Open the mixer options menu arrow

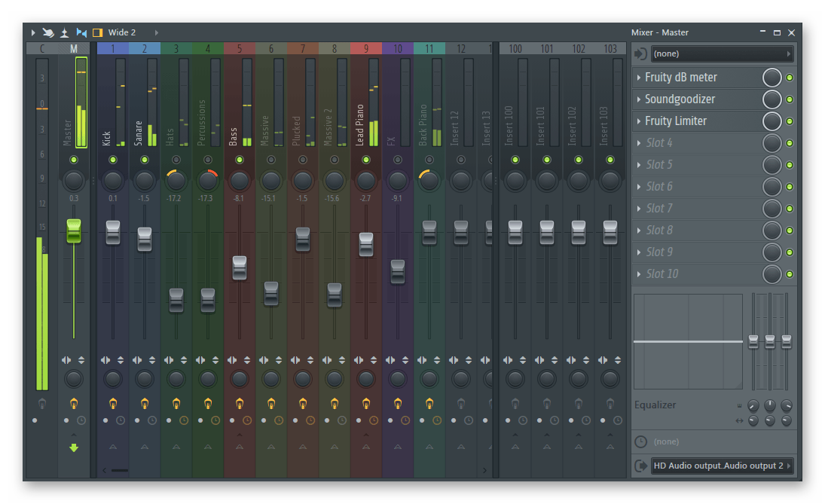tap(32, 32)
